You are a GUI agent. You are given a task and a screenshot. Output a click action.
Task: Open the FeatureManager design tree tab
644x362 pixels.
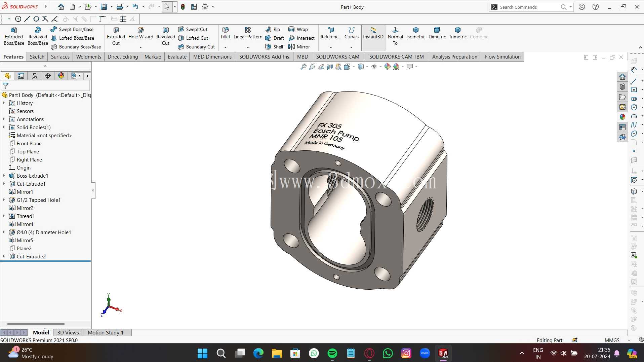pos(7,76)
